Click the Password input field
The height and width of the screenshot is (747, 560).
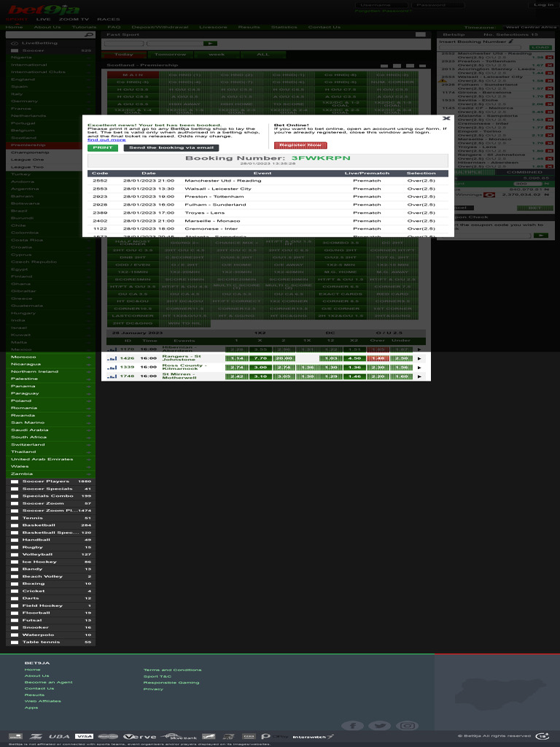point(437,5)
